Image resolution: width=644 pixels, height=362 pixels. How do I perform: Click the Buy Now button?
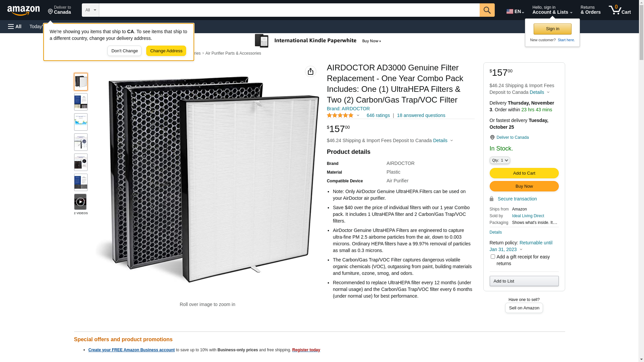[x=524, y=186]
